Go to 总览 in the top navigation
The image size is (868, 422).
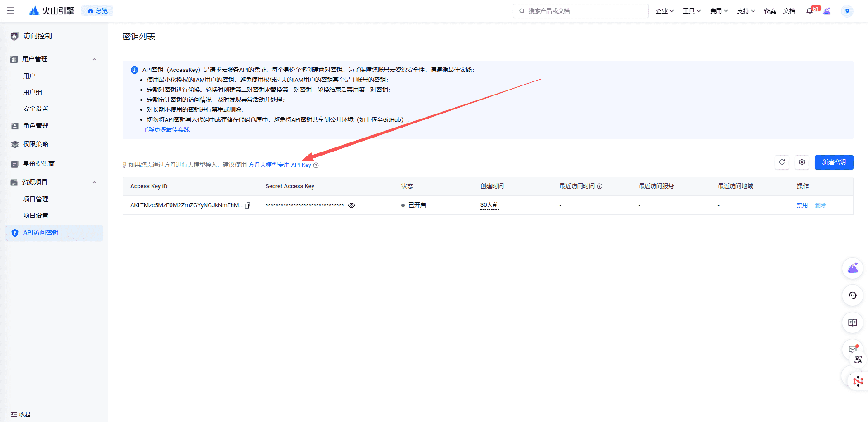[x=97, y=10]
